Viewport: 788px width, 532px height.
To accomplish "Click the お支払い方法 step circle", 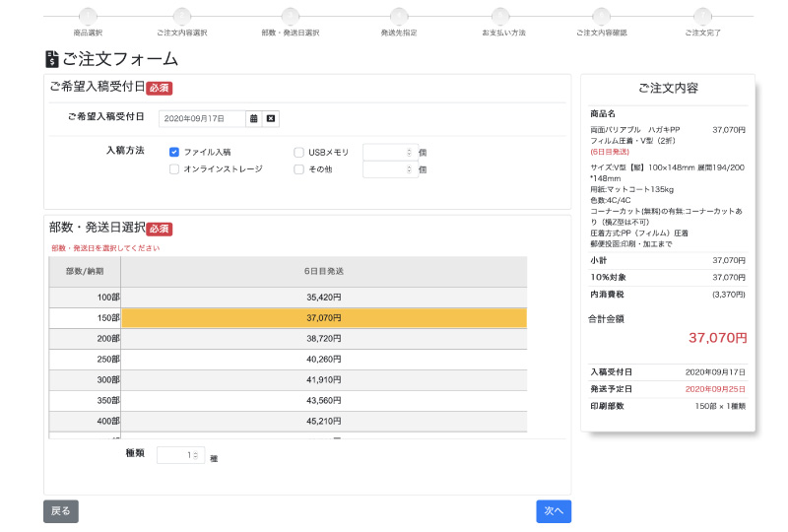I will point(501,16).
